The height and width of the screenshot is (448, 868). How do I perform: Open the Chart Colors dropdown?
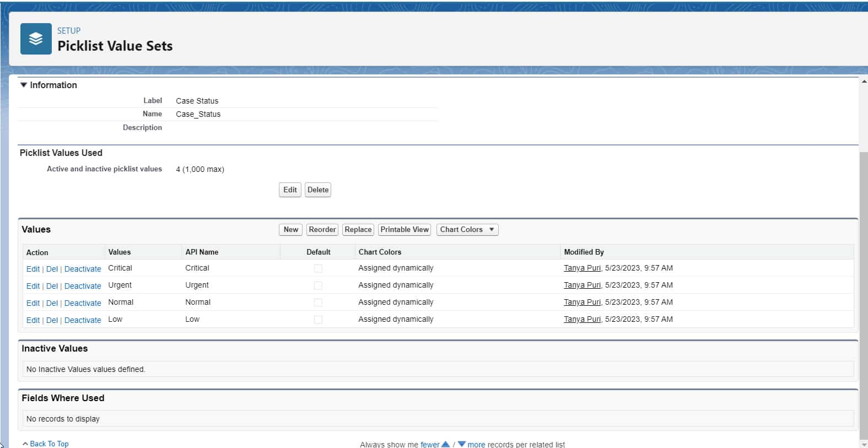pos(467,230)
